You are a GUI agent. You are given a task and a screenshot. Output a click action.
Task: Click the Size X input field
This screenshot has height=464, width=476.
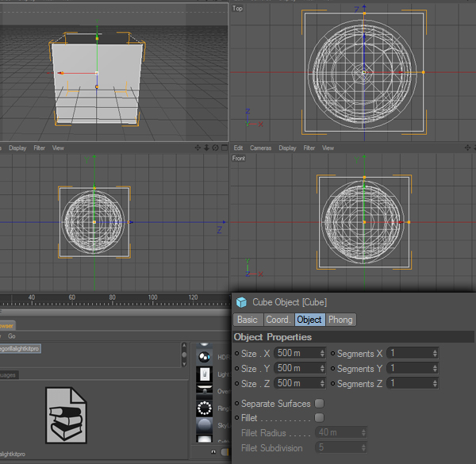pos(300,353)
